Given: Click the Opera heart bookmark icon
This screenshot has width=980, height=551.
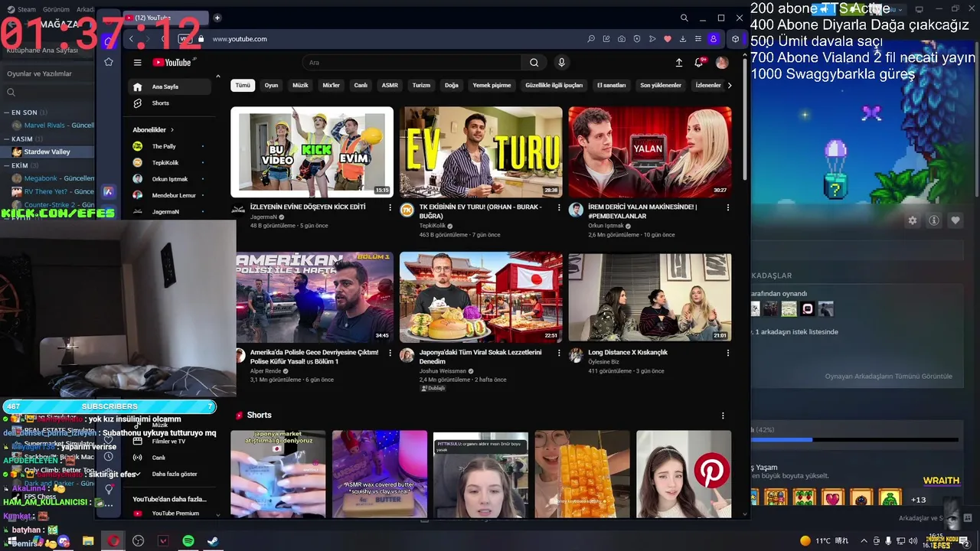Looking at the screenshot, I should [668, 39].
